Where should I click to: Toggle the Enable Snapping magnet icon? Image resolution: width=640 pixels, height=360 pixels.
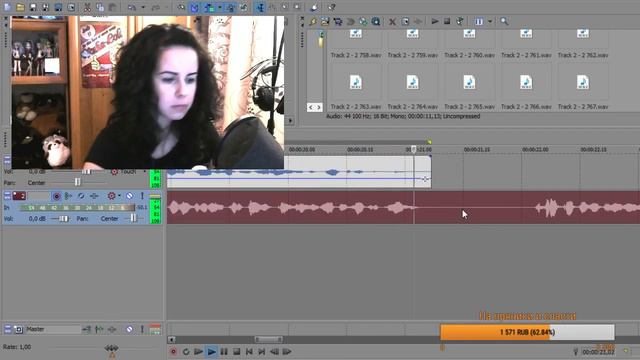[x=181, y=7]
